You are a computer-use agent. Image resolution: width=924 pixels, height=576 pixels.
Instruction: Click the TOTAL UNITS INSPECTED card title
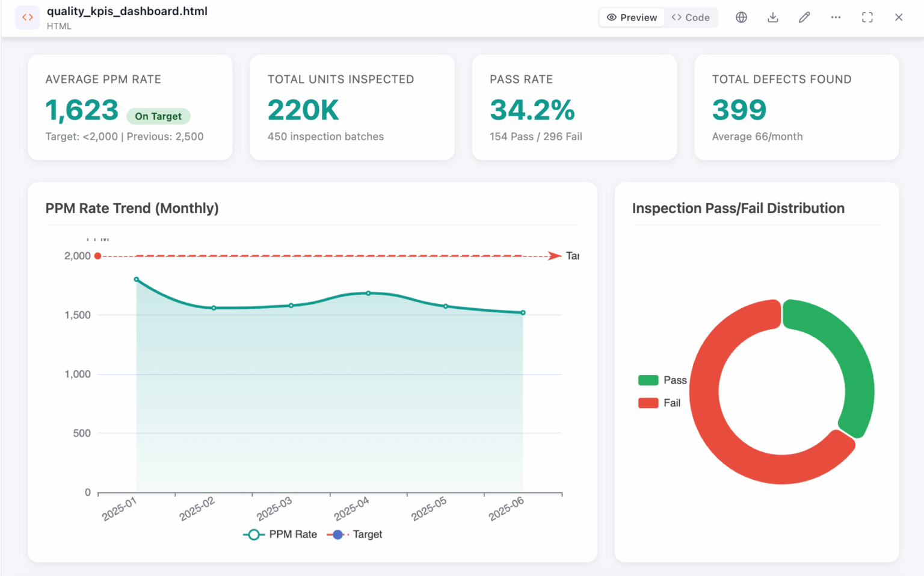[341, 79]
